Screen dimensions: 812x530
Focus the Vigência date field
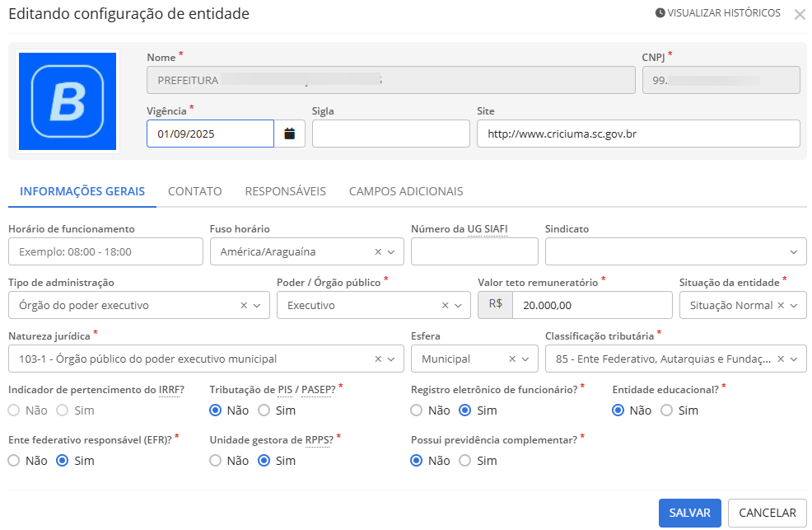click(x=210, y=134)
